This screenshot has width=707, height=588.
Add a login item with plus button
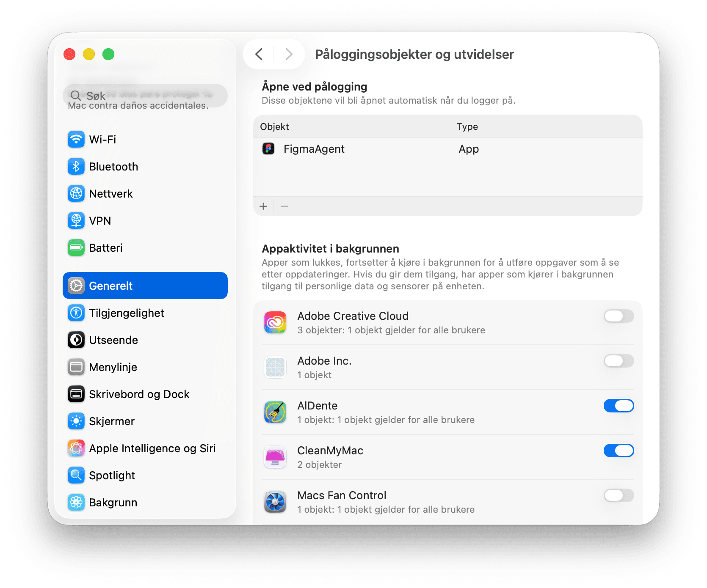tap(263, 206)
